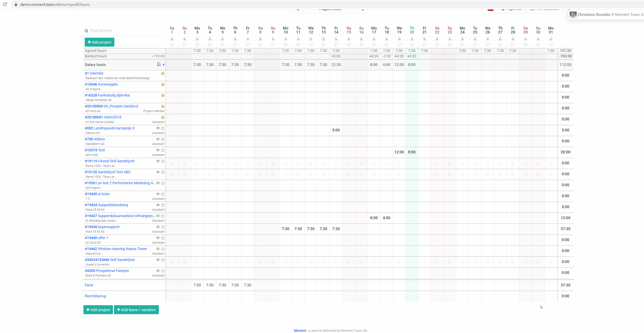Click Add leave / vacation button

pos(136,310)
